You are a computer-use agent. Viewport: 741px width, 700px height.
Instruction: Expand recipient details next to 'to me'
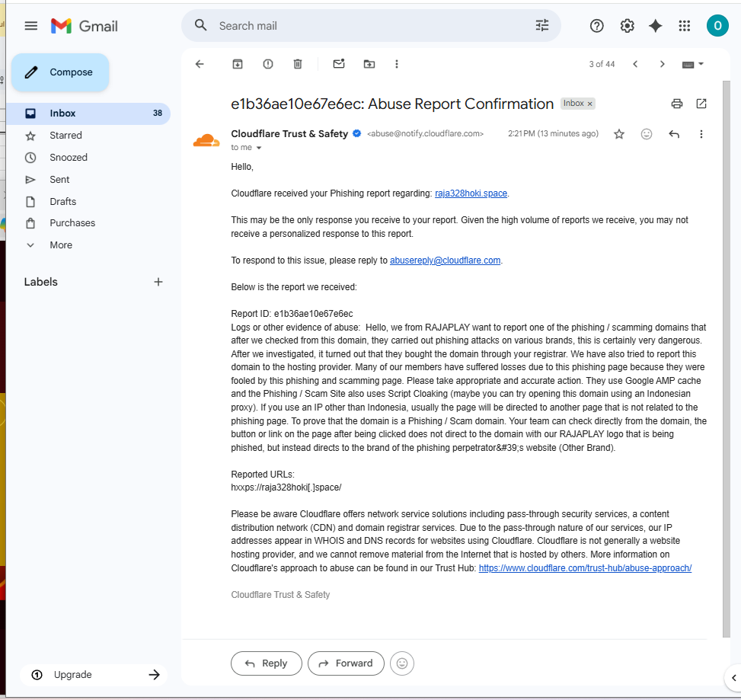(258, 148)
